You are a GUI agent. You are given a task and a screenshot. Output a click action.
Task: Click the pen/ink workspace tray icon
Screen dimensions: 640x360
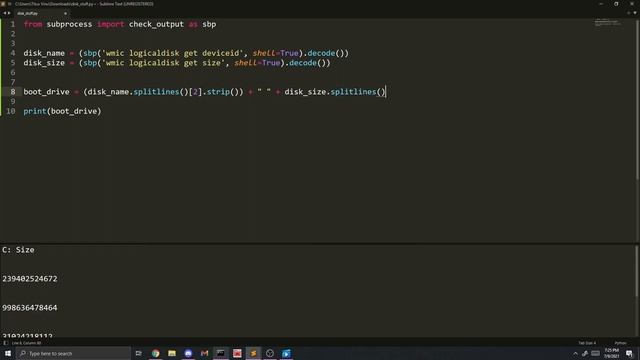pos(585,353)
